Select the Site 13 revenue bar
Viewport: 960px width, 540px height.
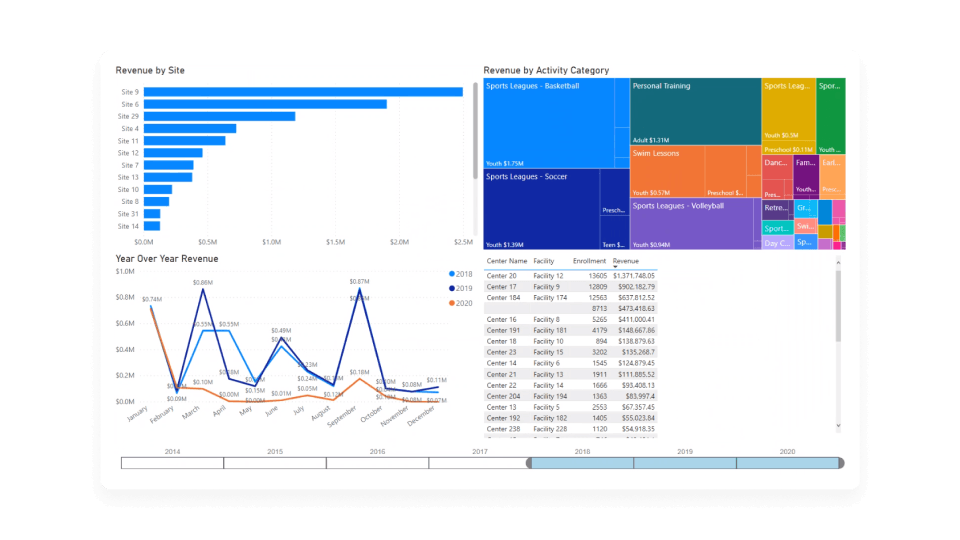pyautogui.click(x=168, y=178)
